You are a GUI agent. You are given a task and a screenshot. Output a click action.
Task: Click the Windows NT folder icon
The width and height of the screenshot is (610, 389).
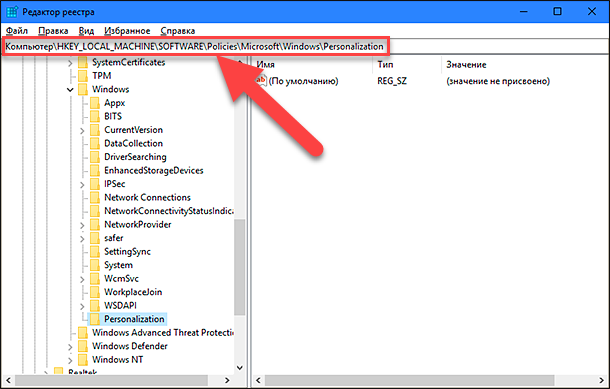(x=83, y=360)
